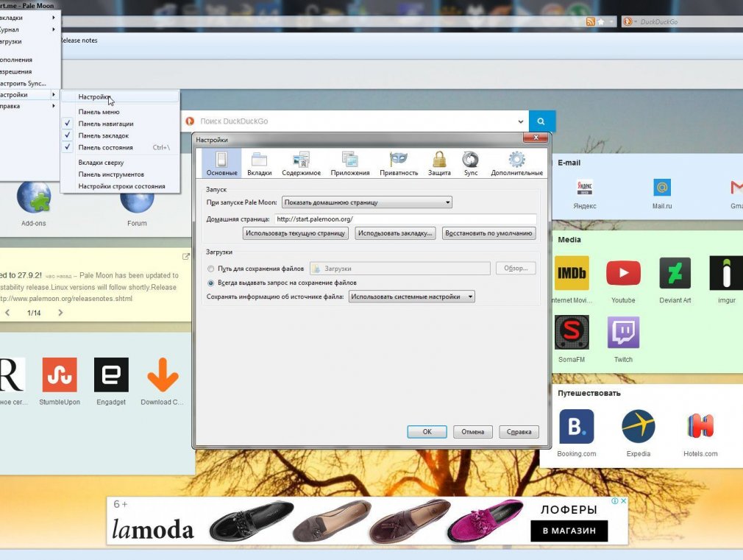
Task: Select Путь для сохранения файлов radio button
Action: tap(211, 269)
